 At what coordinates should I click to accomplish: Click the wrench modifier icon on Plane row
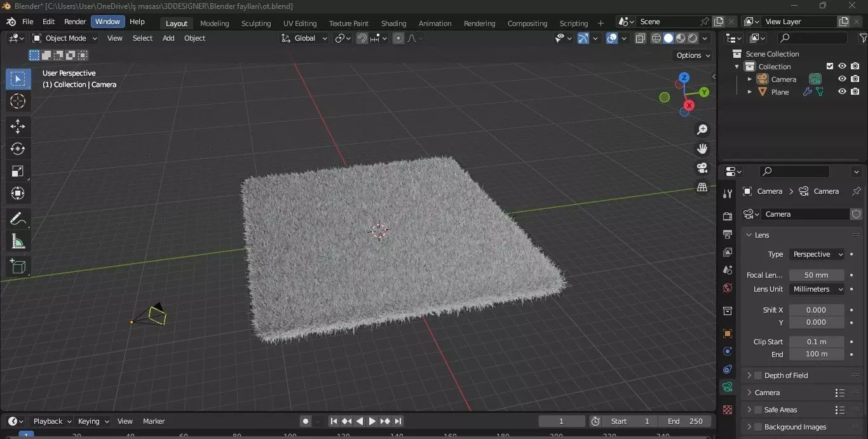807,92
